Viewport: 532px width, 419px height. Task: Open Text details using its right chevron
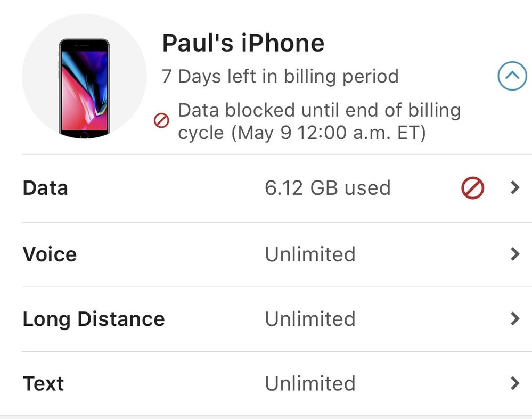click(514, 383)
